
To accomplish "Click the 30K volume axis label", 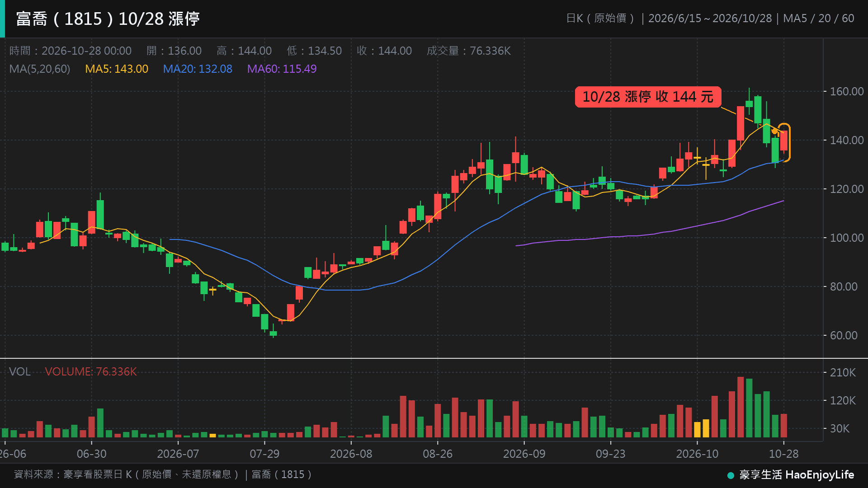I will (840, 428).
